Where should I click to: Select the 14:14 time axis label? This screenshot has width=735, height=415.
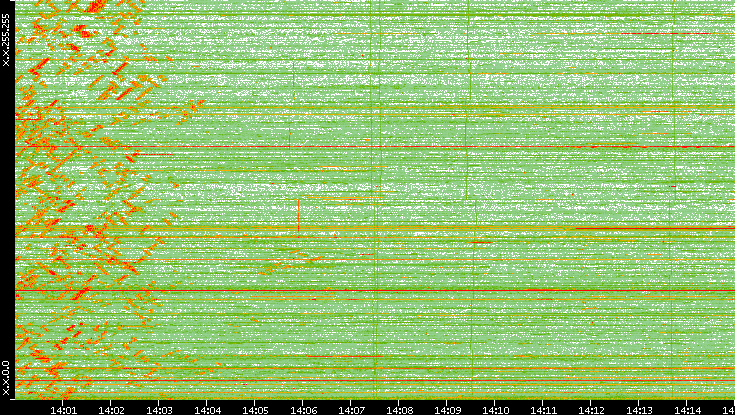(x=688, y=410)
